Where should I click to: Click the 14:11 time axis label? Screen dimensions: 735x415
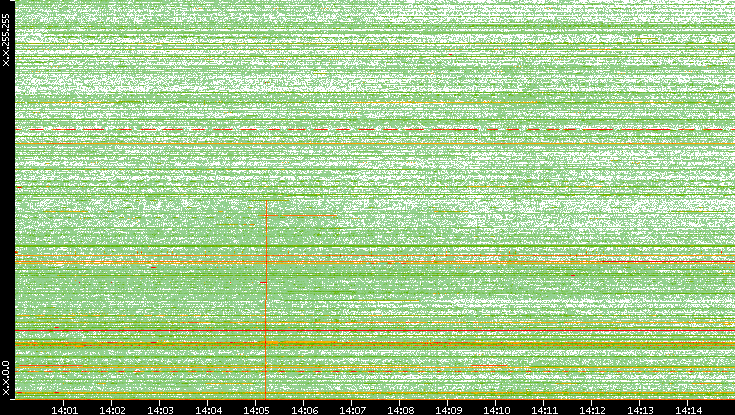(545, 410)
